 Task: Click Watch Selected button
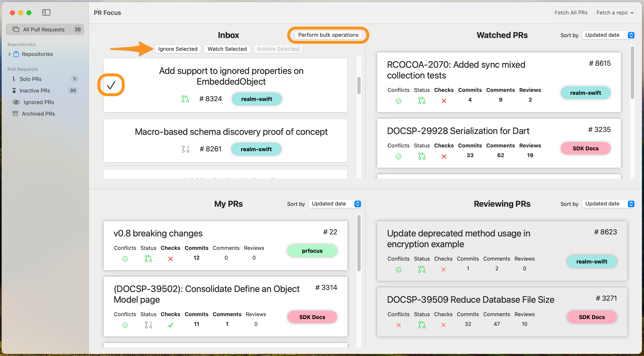(227, 49)
